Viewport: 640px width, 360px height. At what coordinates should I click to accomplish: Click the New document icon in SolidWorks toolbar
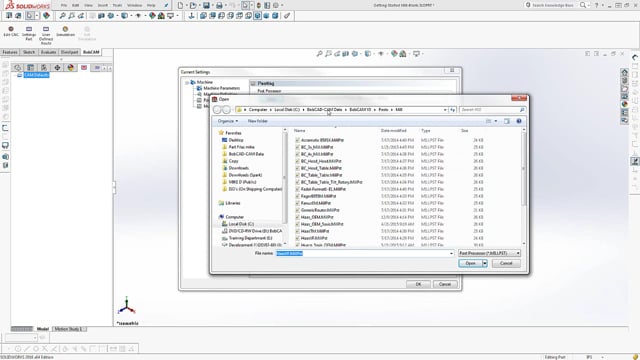180,5
